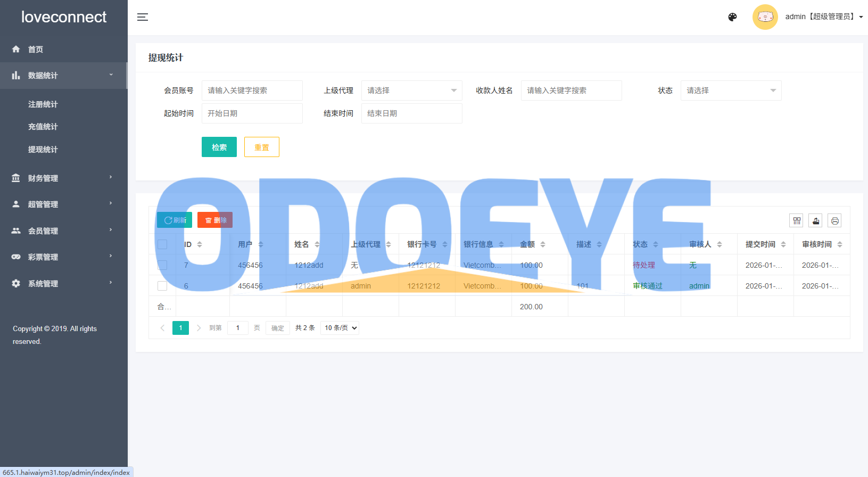
Task: Click the export table icon
Action: [x=815, y=220]
